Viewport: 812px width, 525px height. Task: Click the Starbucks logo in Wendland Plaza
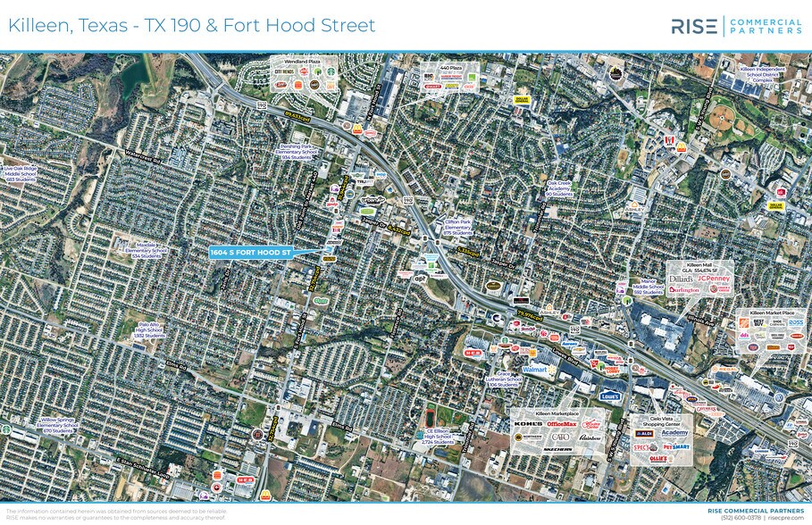pyautogui.click(x=330, y=71)
